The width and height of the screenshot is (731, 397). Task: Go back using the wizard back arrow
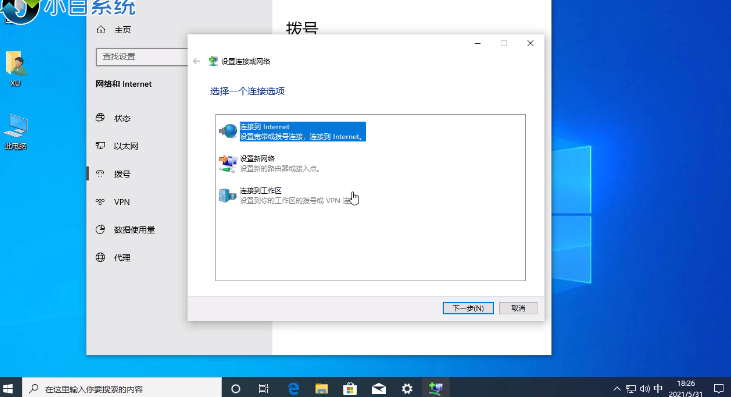(197, 61)
